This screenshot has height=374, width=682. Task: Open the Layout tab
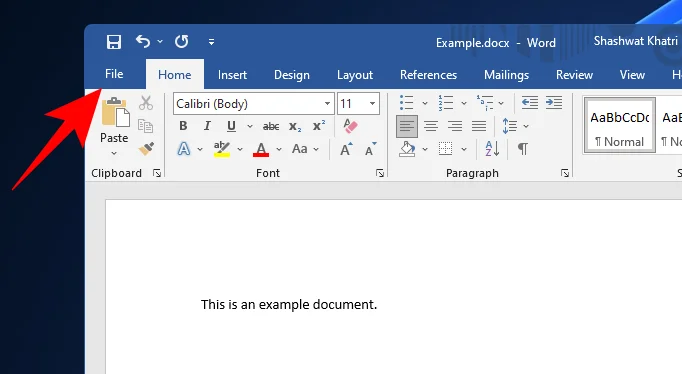[x=355, y=75]
